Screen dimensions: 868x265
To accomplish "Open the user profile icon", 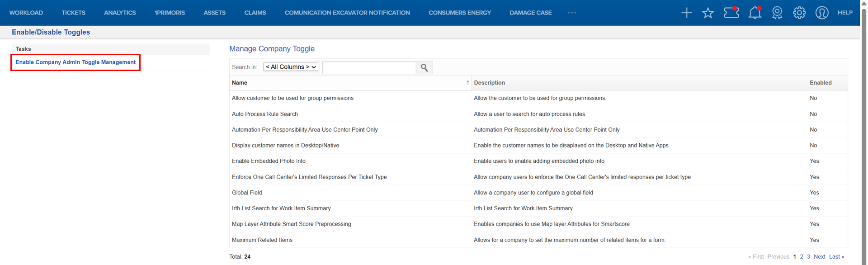I will coord(821,13).
